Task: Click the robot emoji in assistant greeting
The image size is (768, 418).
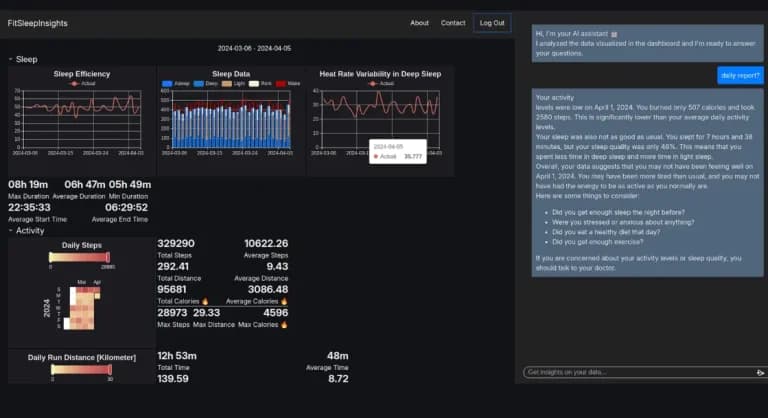Action: (614, 34)
